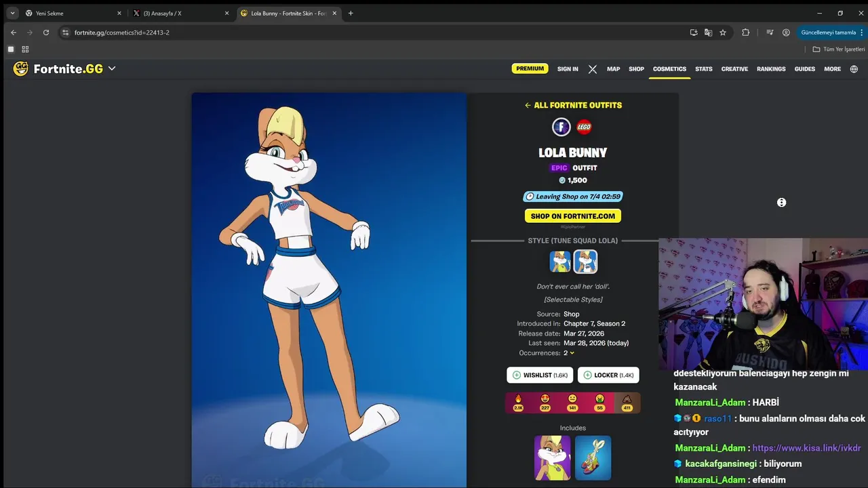Click the fire reaction emoji
The height and width of the screenshot is (488, 868).
519,403
